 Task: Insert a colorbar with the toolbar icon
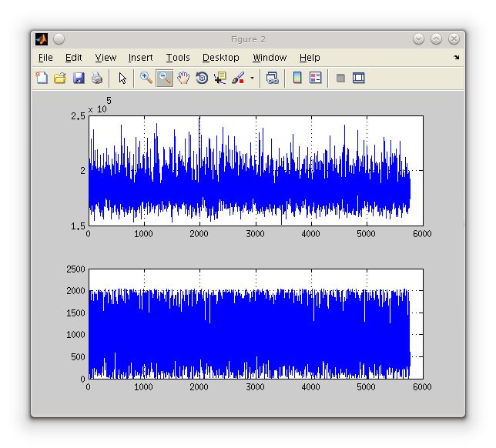pyautogui.click(x=297, y=78)
